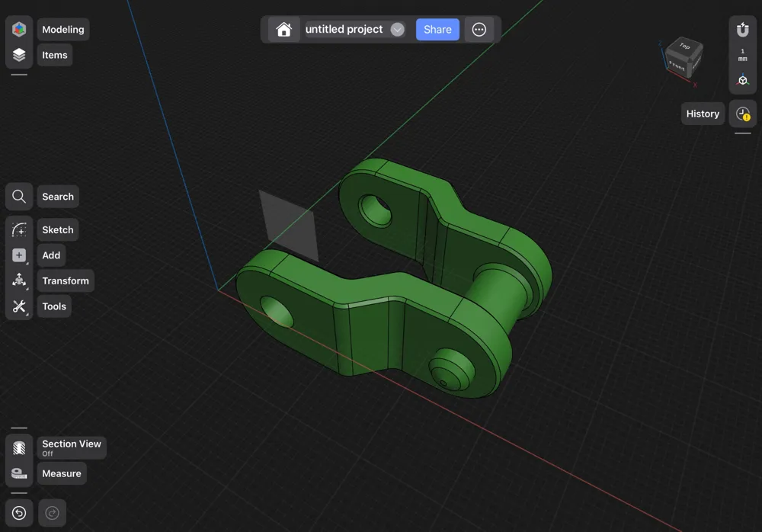
Task: Open the Modeling workspace cube icon
Action: (19, 29)
